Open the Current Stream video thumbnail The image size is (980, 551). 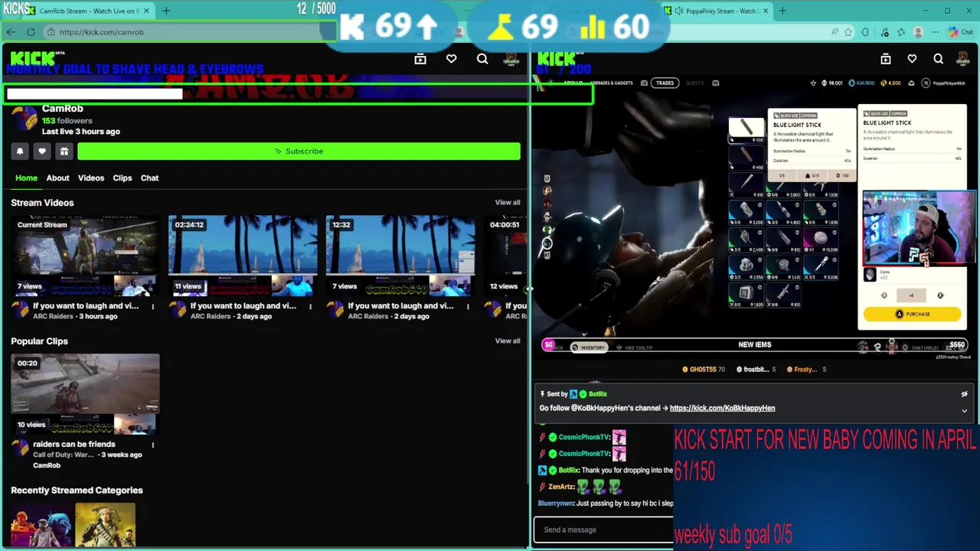[x=85, y=256]
